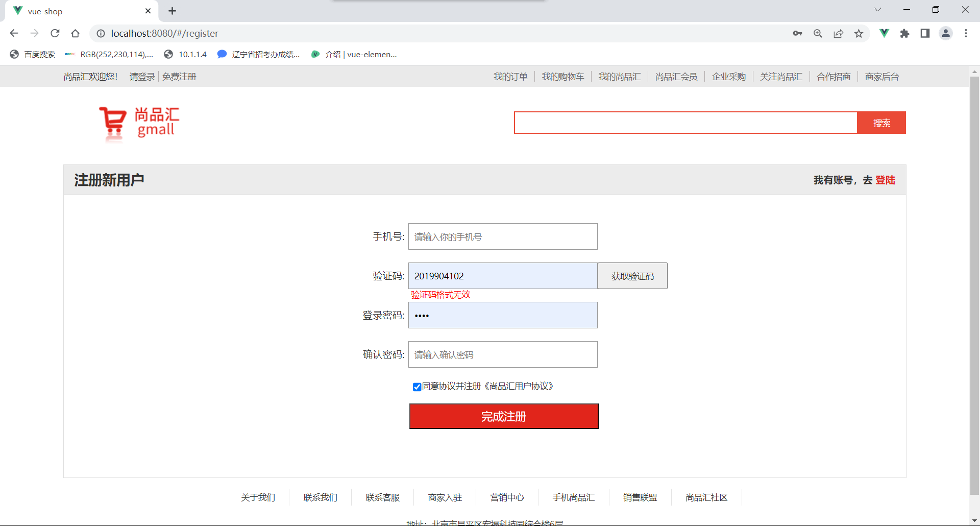The width and height of the screenshot is (980, 526).
Task: Focus the 手机号 input field
Action: tap(503, 236)
